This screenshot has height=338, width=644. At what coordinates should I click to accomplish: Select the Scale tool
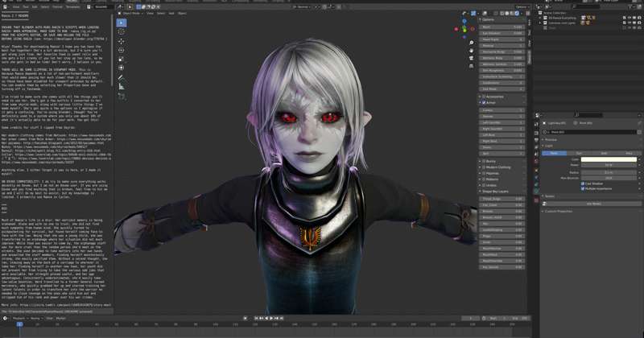122,59
